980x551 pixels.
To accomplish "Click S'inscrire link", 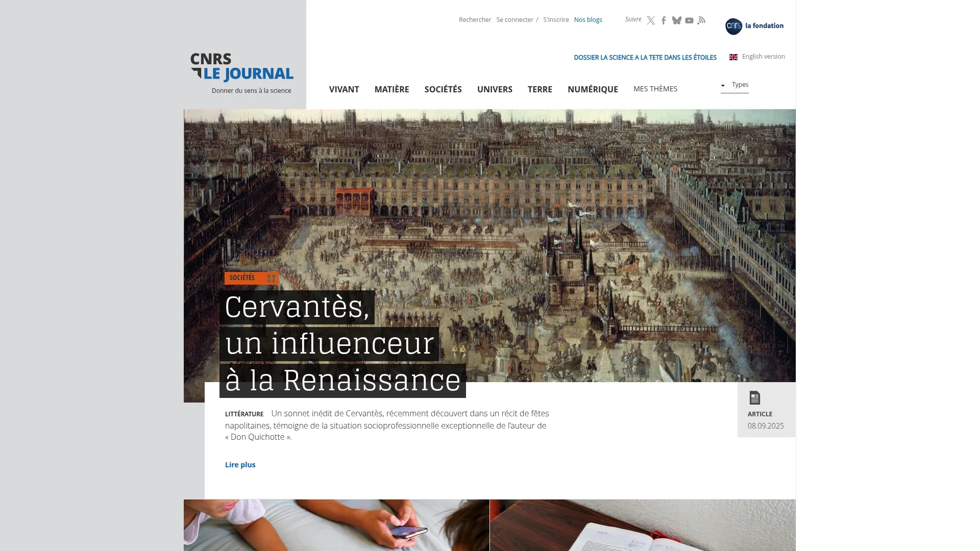I will click(556, 20).
